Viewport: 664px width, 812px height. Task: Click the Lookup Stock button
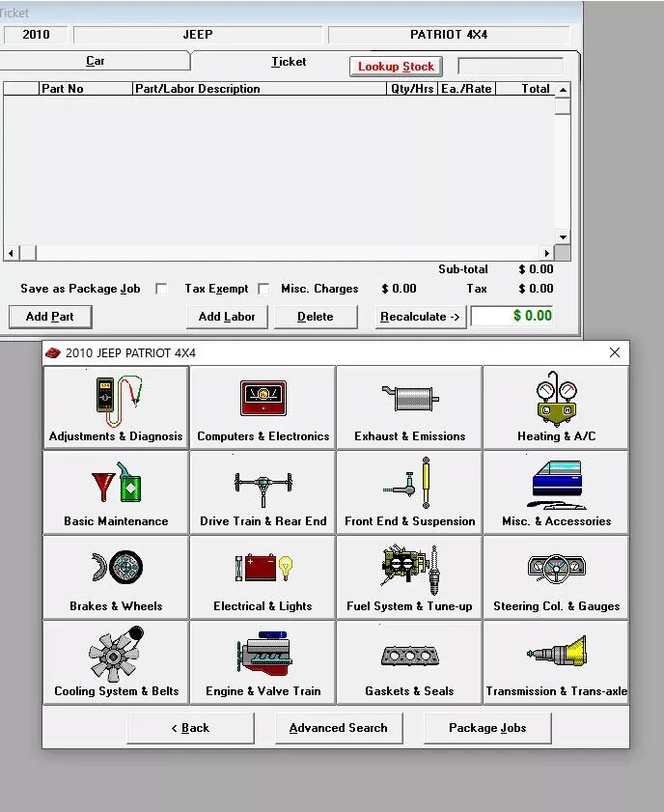click(x=396, y=67)
